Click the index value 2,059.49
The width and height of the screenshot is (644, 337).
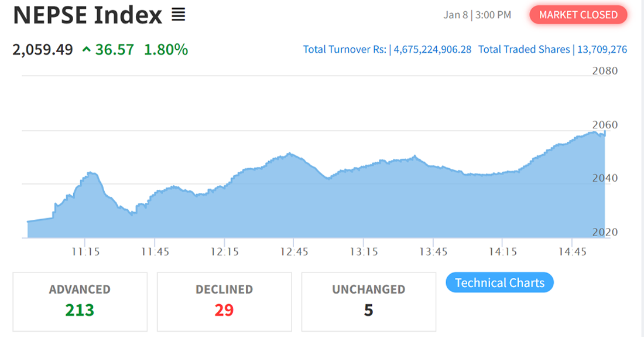point(43,50)
